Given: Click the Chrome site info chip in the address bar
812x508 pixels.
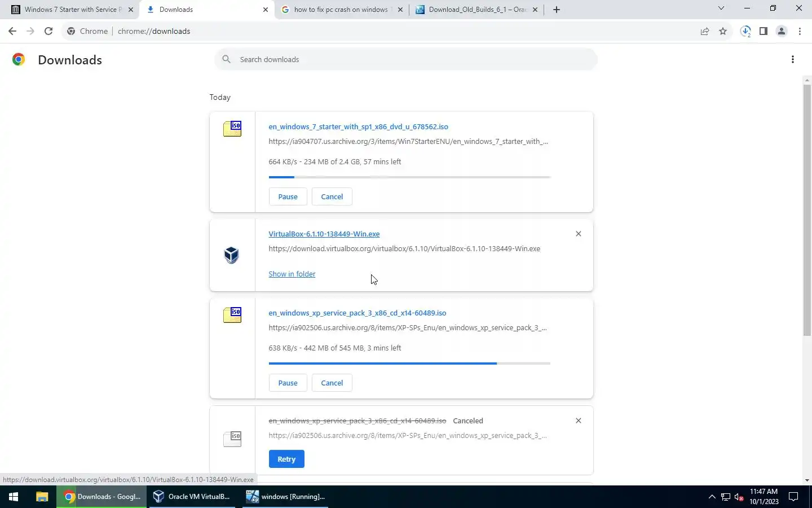Looking at the screenshot, I should pos(87,31).
